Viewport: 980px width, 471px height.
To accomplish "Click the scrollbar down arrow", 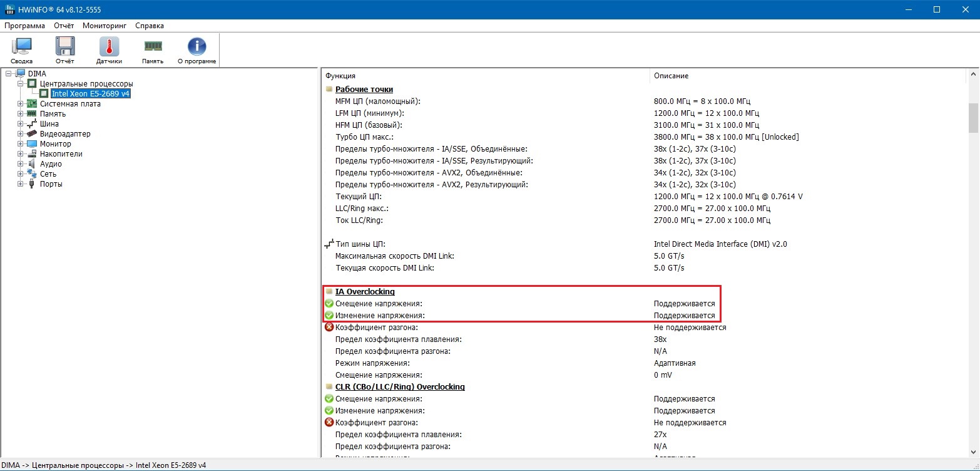I will tap(973, 452).
